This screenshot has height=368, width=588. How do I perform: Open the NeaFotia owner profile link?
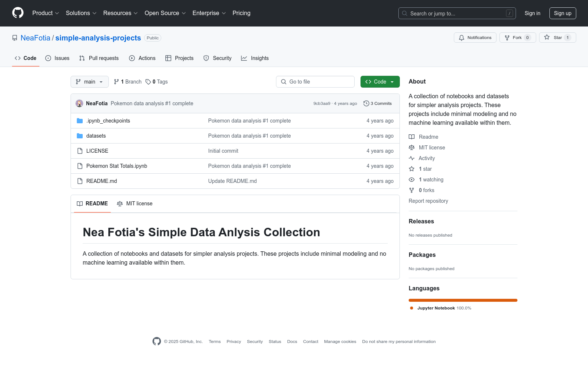tap(35, 38)
